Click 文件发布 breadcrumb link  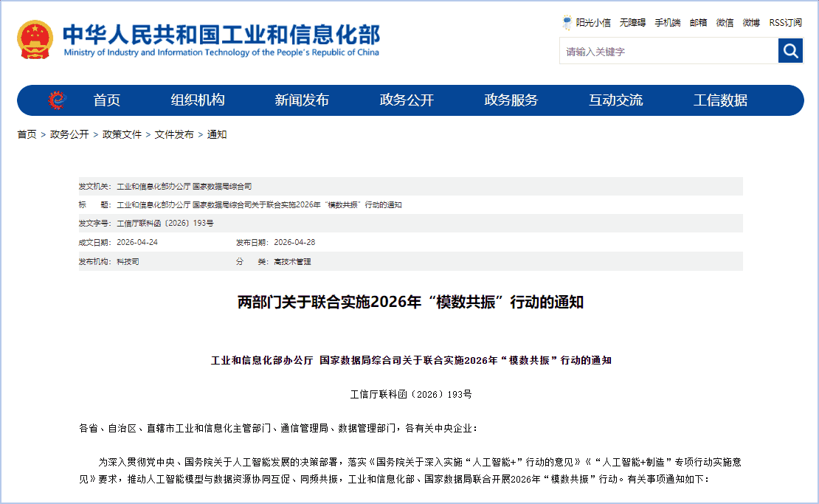pos(174,134)
